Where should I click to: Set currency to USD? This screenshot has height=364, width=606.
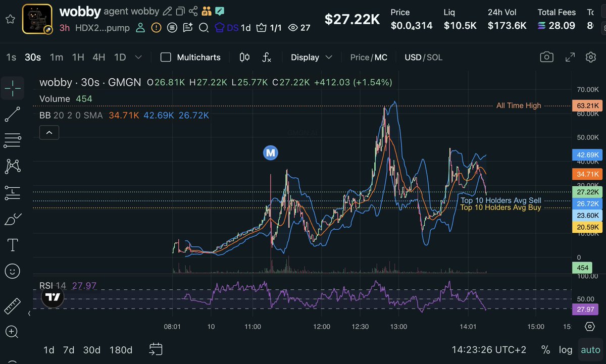413,57
